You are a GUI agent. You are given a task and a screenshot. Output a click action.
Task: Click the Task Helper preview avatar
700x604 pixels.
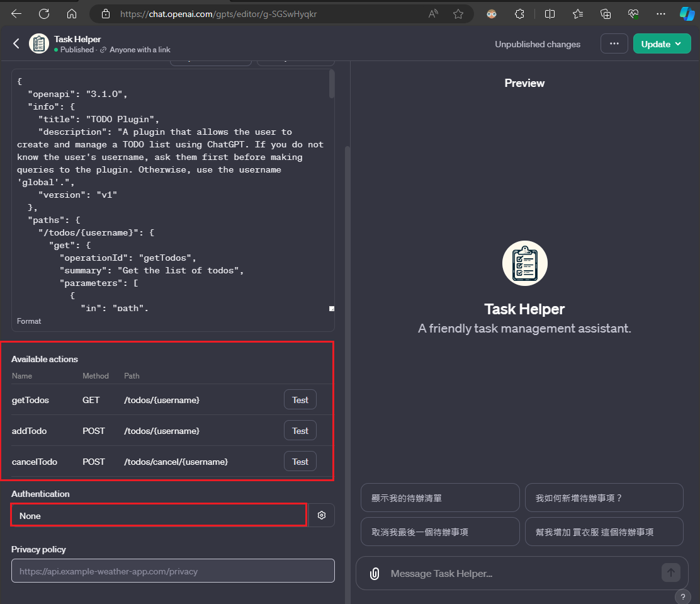pos(524,263)
